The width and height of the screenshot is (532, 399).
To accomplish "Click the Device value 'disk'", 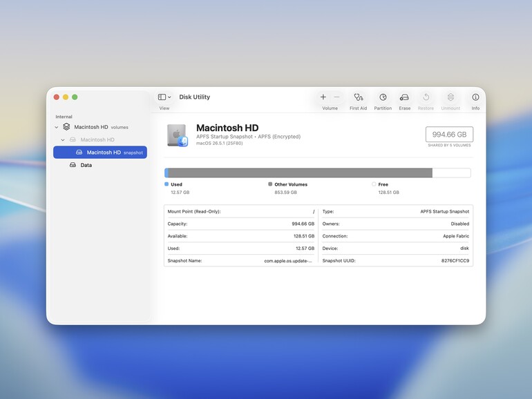I will pyautogui.click(x=465, y=249).
